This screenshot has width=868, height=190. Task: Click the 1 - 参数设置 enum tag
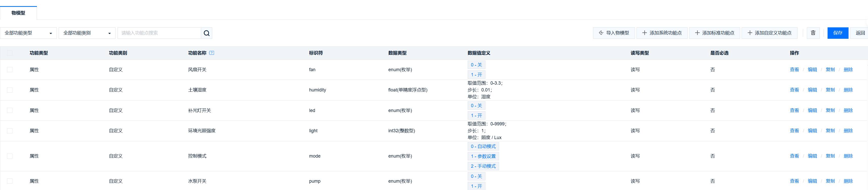483,156
